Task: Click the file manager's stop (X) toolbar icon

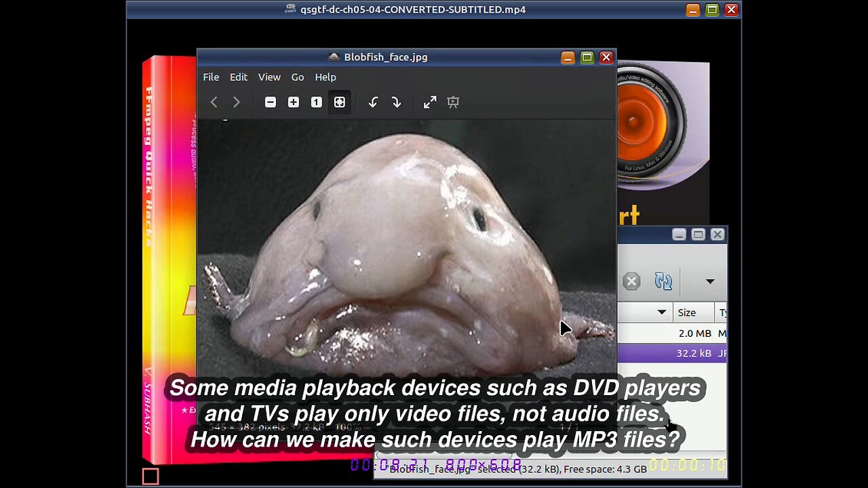Action: pyautogui.click(x=631, y=281)
